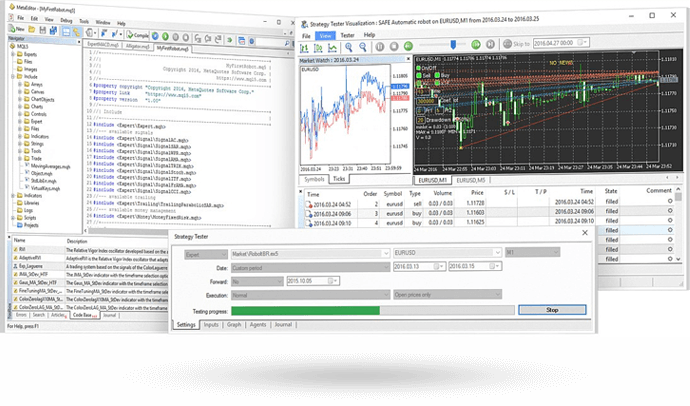Viewport: 690px width, 406px height.
Task: Open the Help menu in Strategy Tester Visualization
Action: click(x=369, y=35)
